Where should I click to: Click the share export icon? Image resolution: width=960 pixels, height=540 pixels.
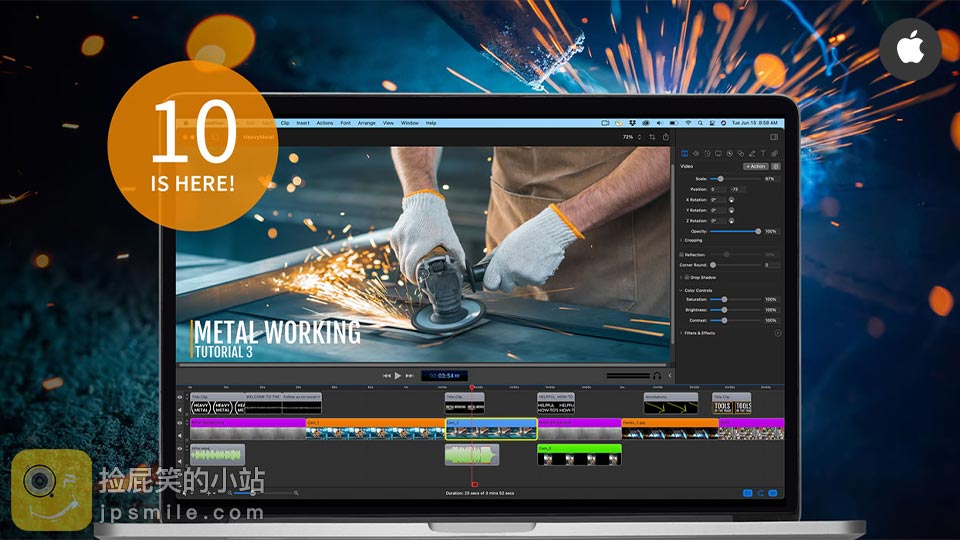pyautogui.click(x=666, y=137)
